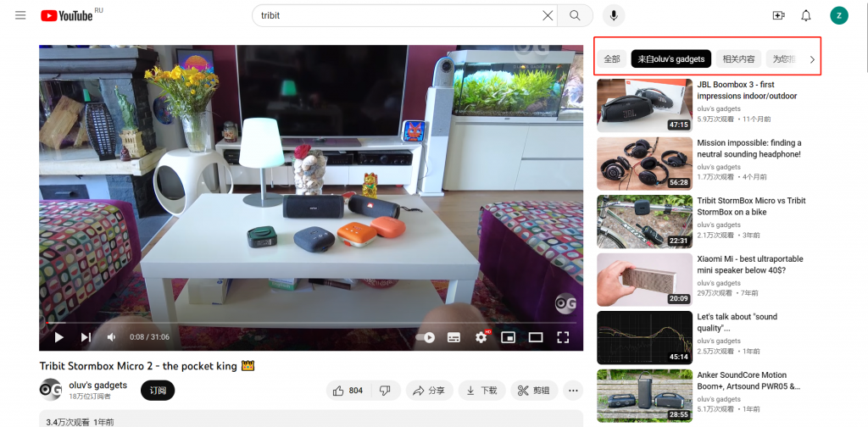Click the magnifier search button

(575, 15)
